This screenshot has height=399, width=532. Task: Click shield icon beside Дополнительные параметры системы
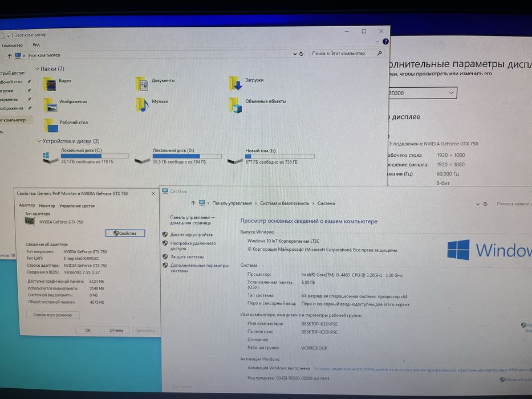tap(165, 265)
